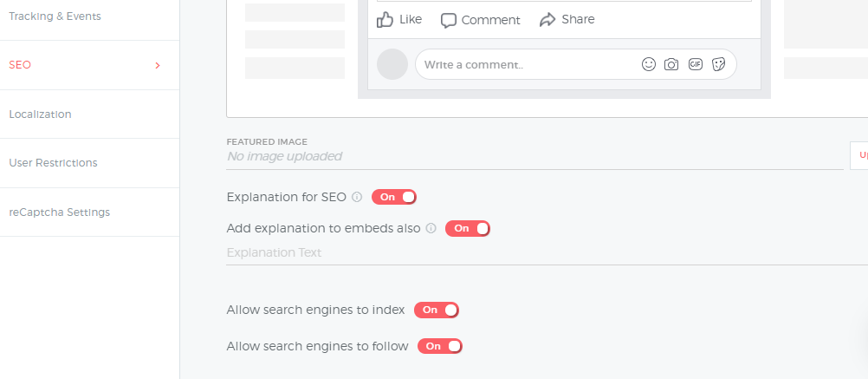Toggle off Explanation for SEO switch

point(393,197)
